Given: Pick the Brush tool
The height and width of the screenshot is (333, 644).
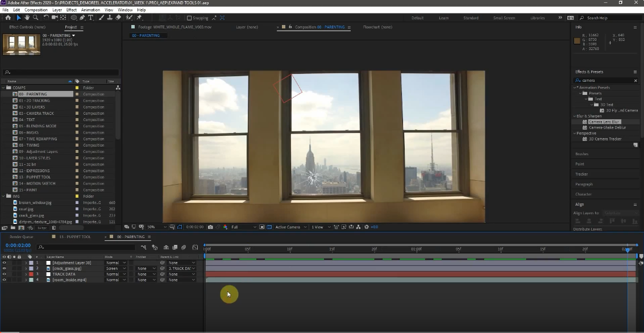Looking at the screenshot, I should pos(101,18).
